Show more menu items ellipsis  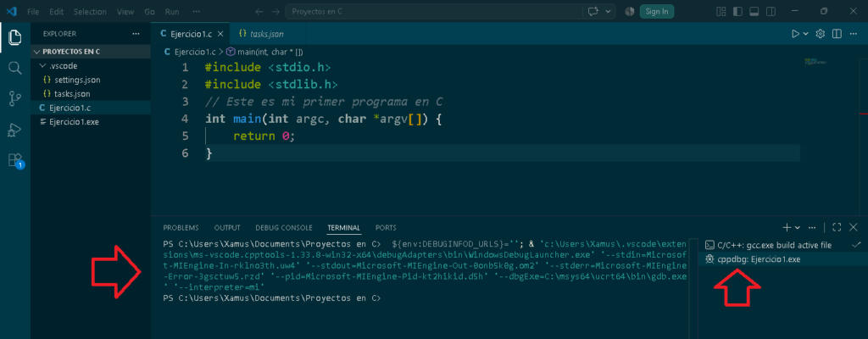[x=197, y=11]
